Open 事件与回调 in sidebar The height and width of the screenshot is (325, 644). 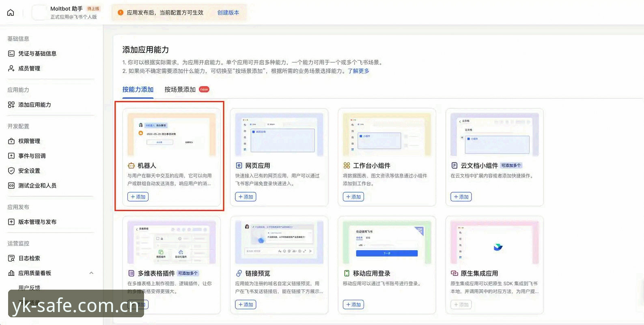(x=32, y=156)
